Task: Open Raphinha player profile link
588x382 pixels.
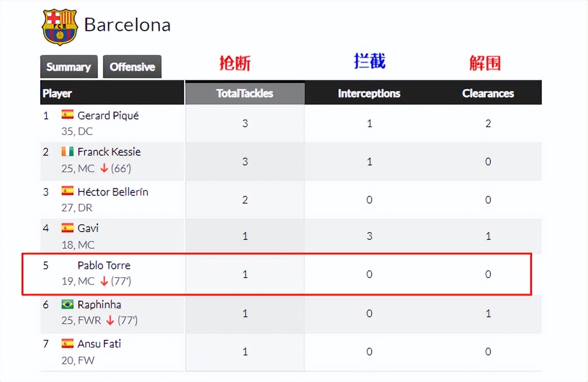Action: pos(99,305)
